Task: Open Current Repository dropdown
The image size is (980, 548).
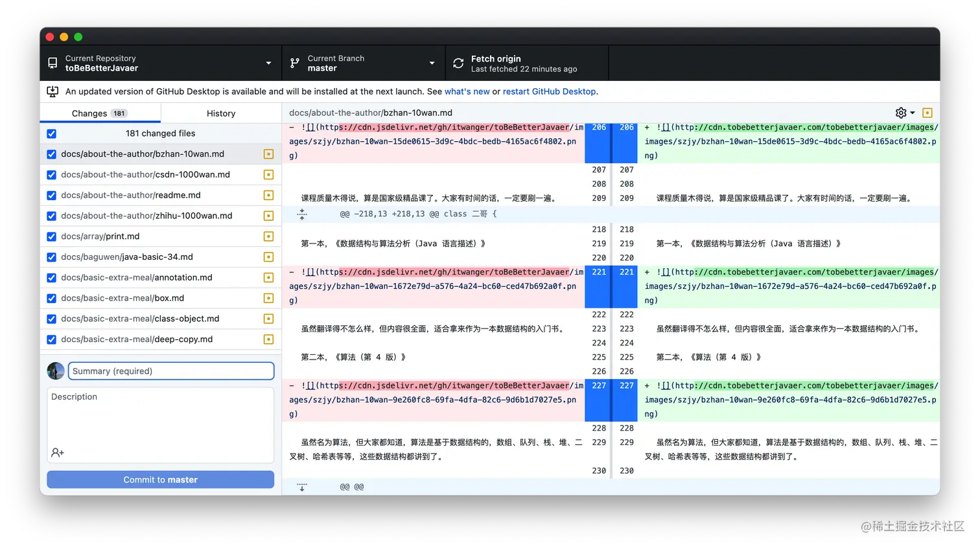Action: pyautogui.click(x=161, y=63)
